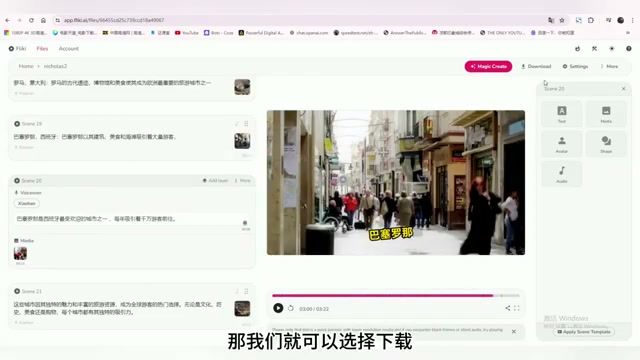This screenshot has height=360, width=640.
Task: Enter fullscreen preview mode
Action: pyautogui.click(x=517, y=308)
